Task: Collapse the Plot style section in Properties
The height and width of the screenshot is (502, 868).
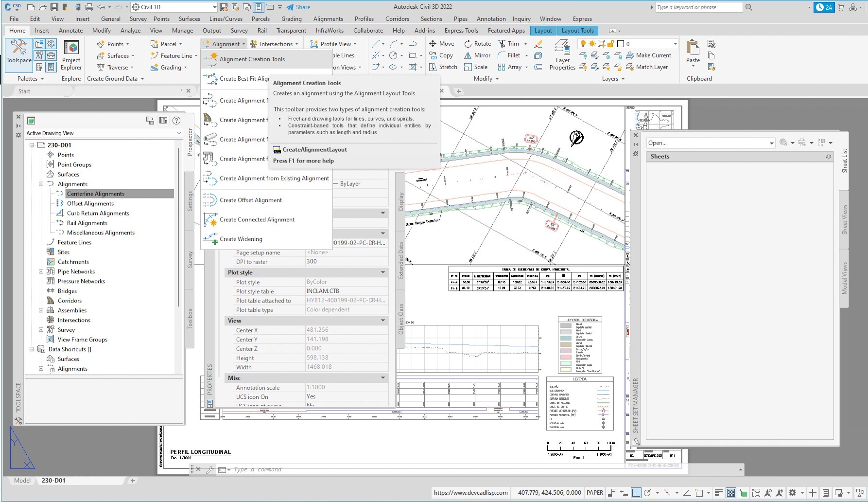Action: tap(382, 272)
